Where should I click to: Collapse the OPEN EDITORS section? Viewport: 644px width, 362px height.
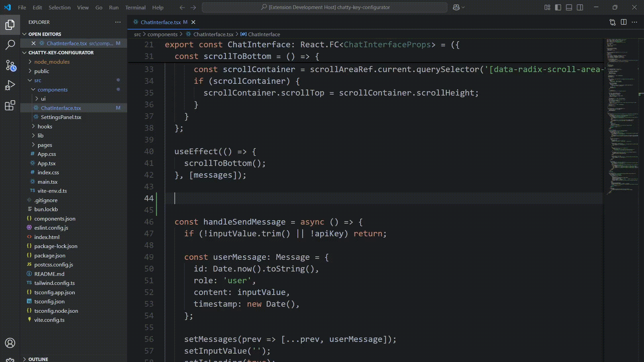[x=45, y=34]
